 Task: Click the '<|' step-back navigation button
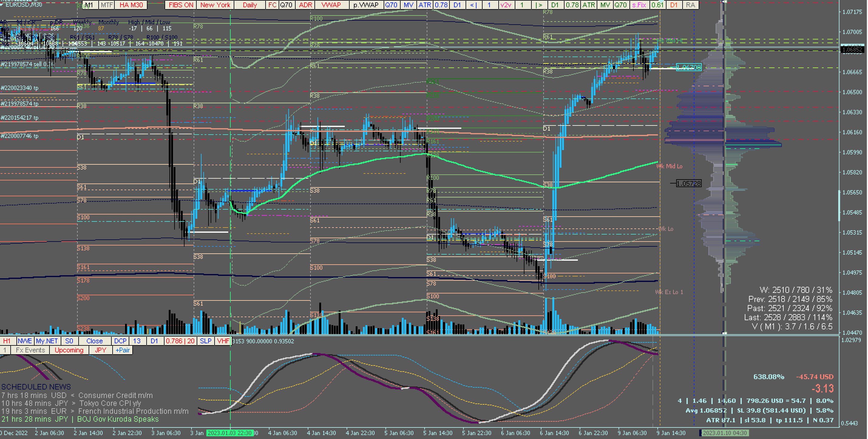tap(473, 5)
